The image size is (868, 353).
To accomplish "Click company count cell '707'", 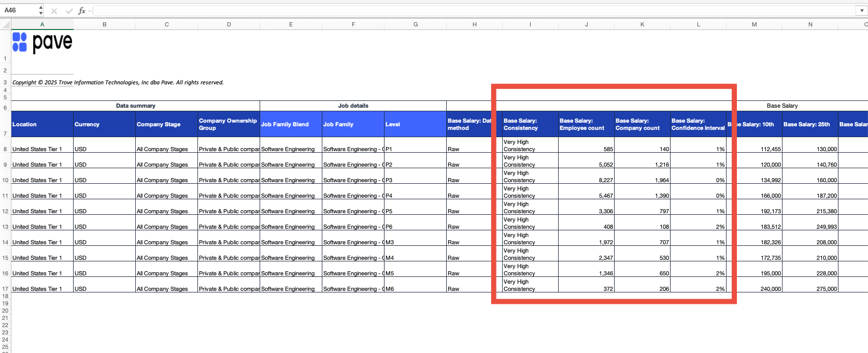I will 643,238.
